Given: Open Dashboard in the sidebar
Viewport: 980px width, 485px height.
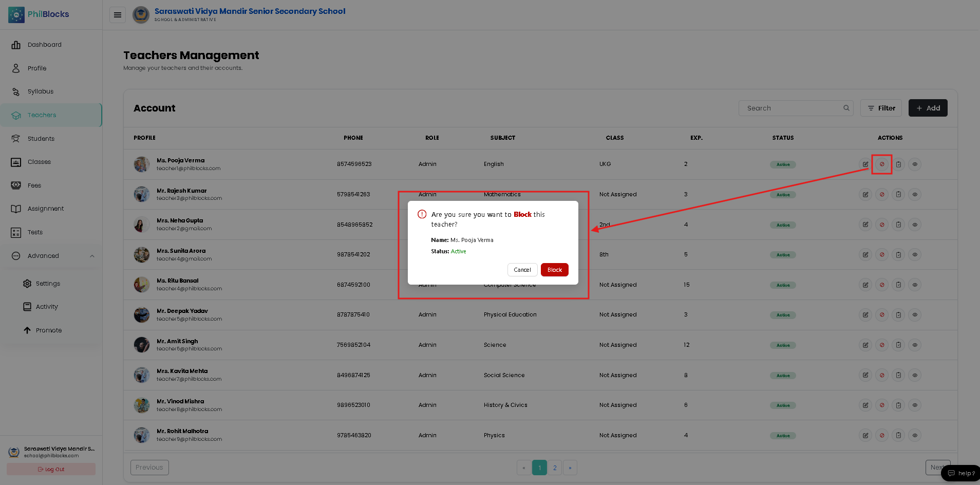Looking at the screenshot, I should (51, 45).
